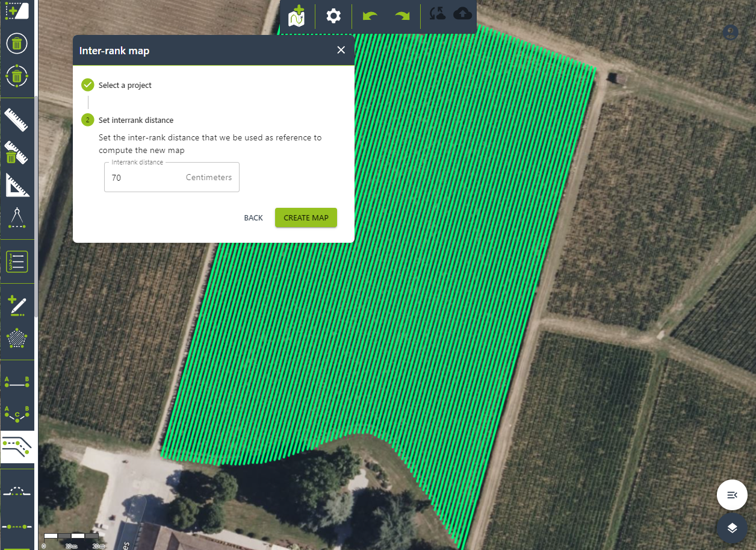Screen dimensions: 756x550
Task: Click the Interrank distance input field
Action: tap(144, 178)
